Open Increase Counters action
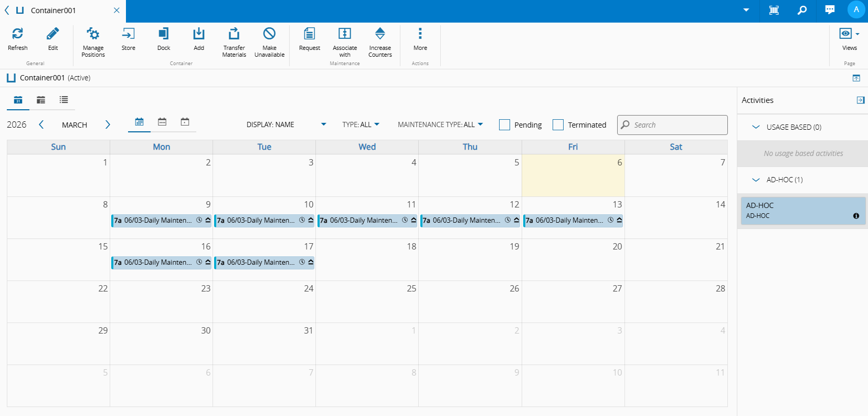Viewport: 868px width, 416px height. tap(380, 35)
